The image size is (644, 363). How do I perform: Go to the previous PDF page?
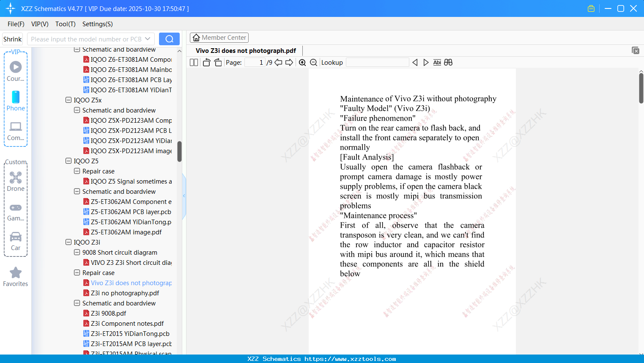278,63
